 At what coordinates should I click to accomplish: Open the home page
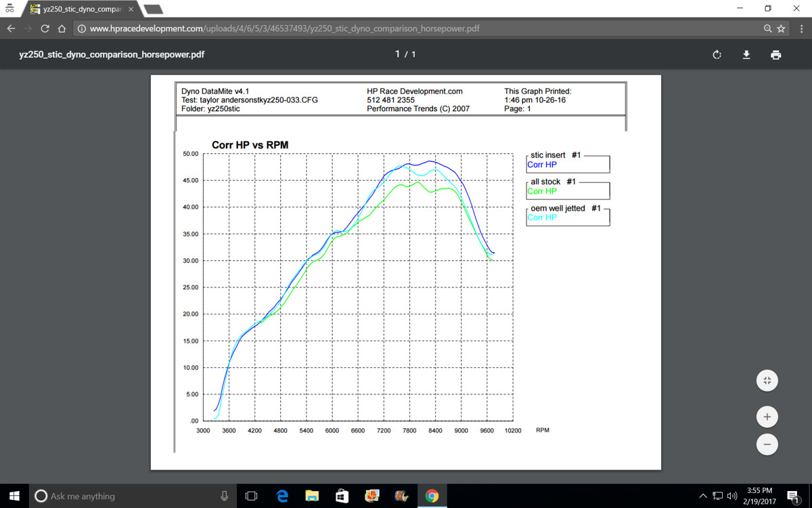coord(62,29)
